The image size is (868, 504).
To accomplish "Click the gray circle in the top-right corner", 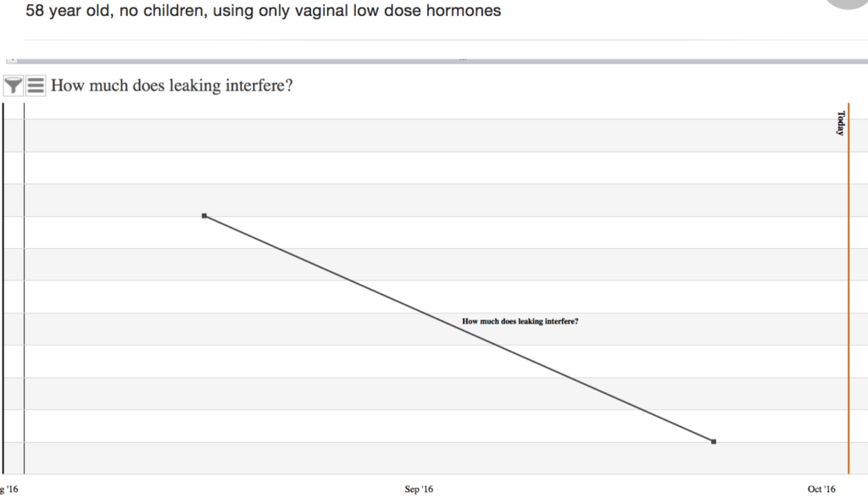I will (x=847, y=4).
